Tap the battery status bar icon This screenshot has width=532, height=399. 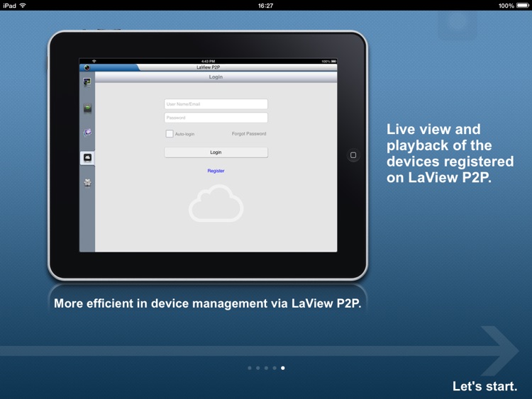coord(523,6)
